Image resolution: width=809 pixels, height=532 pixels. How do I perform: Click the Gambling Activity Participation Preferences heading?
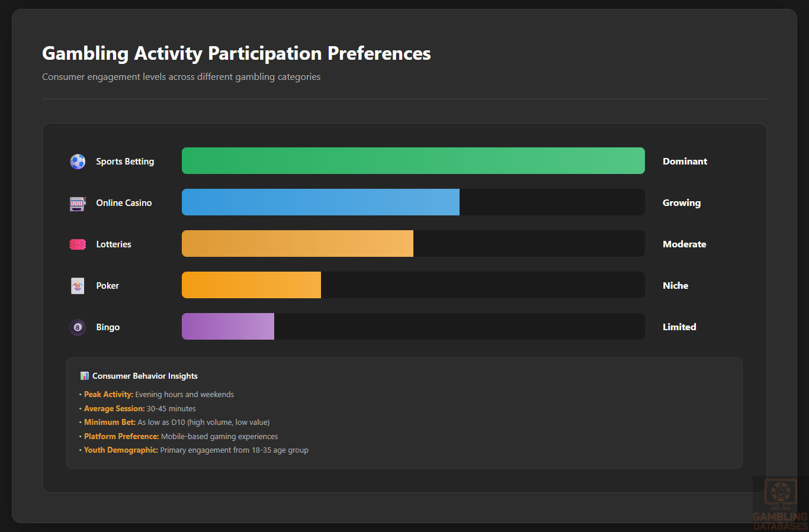click(236, 54)
